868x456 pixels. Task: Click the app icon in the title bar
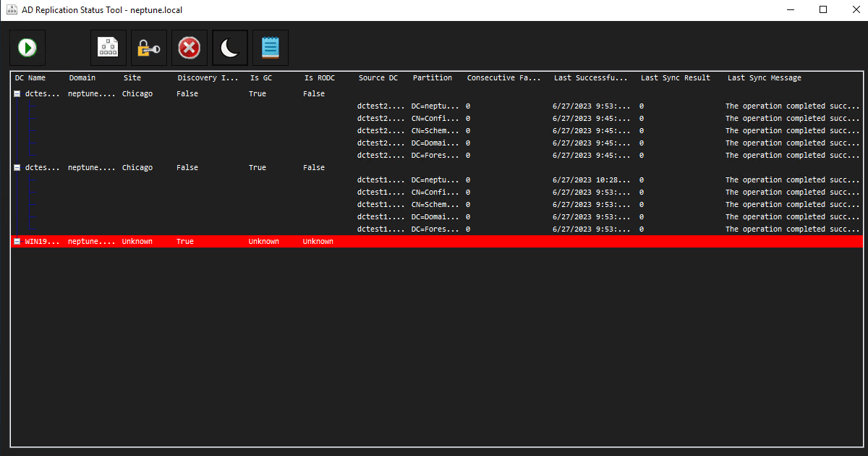tap(12, 9)
